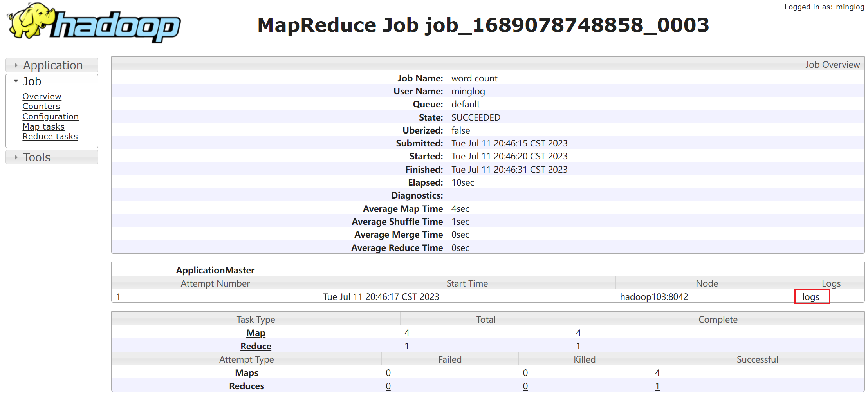
Task: Open failed Maps attempts count
Action: coord(388,373)
